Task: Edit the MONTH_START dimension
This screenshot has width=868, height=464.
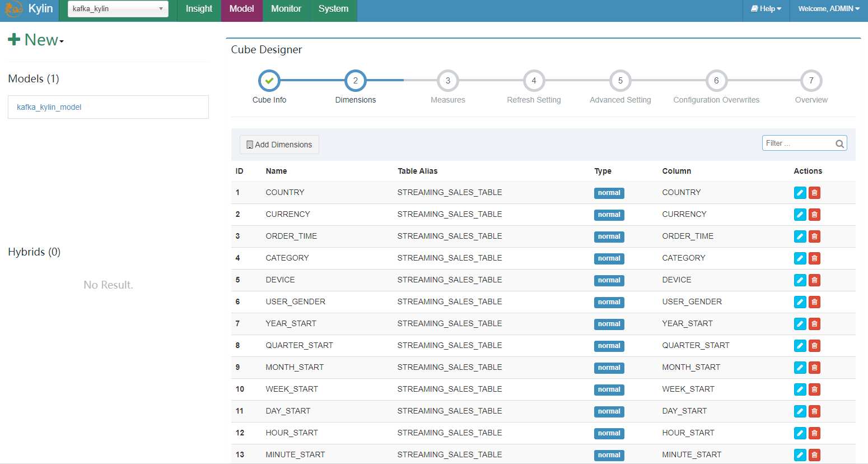Action: [800, 368]
